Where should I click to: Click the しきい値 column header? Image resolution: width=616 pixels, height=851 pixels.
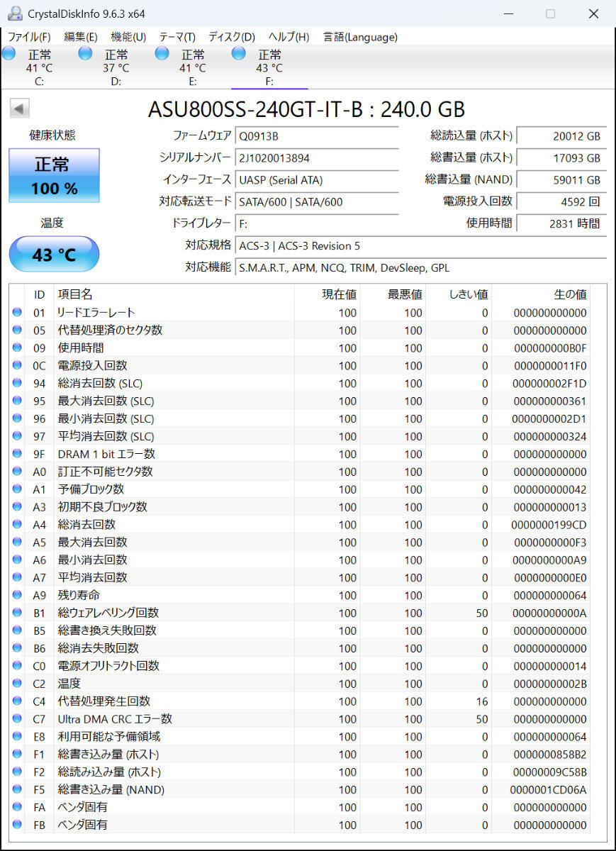tap(459, 294)
